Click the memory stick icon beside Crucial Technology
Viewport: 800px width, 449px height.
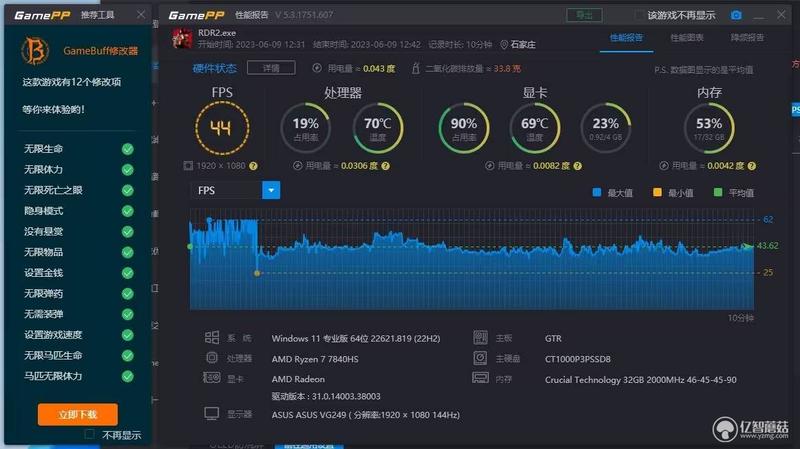[480, 378]
